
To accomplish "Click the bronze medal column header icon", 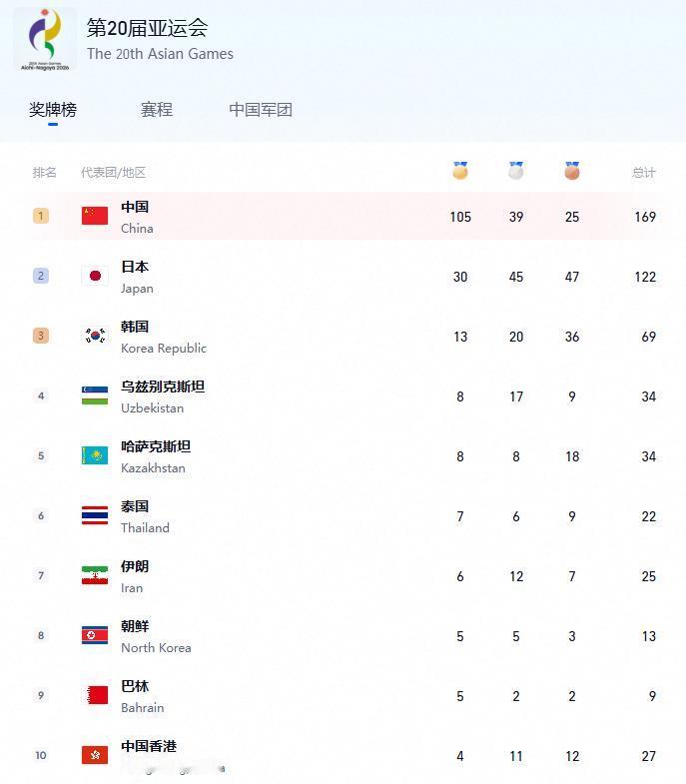I will click(x=572, y=171).
